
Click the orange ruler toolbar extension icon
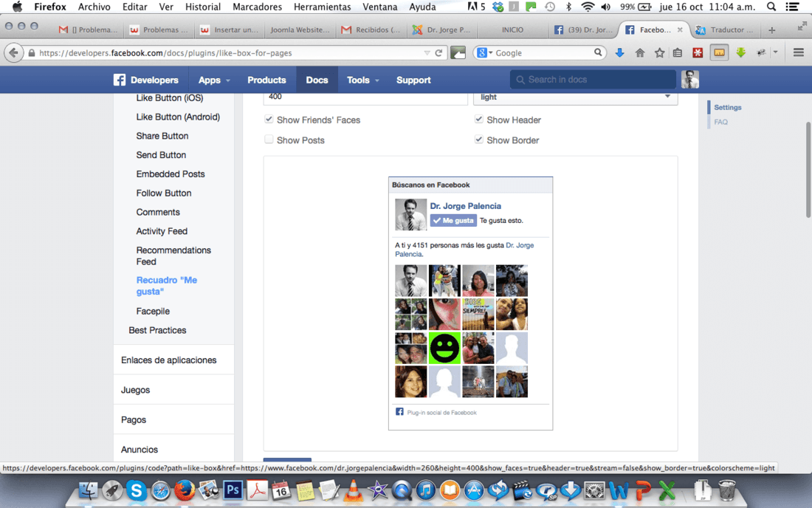(x=719, y=53)
